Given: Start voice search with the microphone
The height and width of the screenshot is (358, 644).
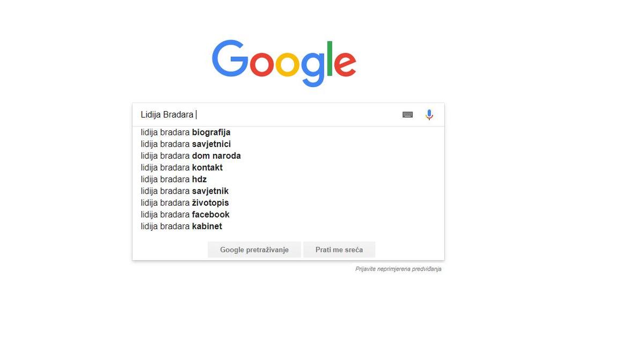Looking at the screenshot, I should pyautogui.click(x=429, y=115).
